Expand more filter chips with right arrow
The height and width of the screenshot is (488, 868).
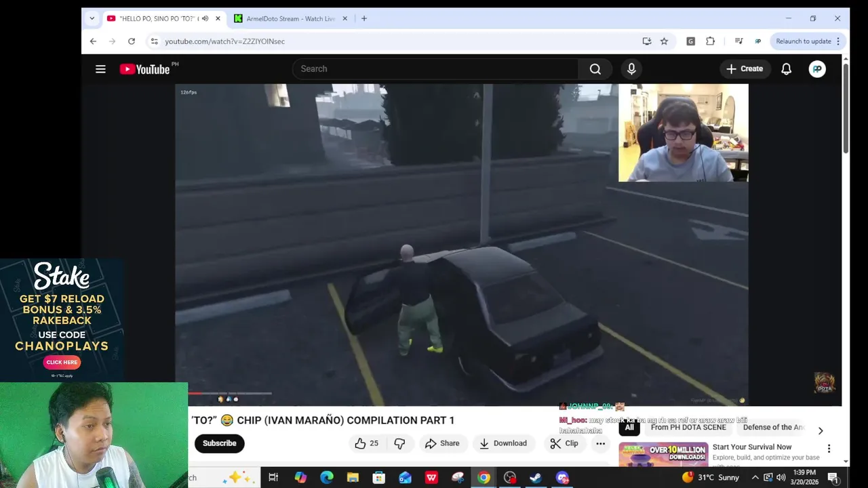tap(821, 430)
